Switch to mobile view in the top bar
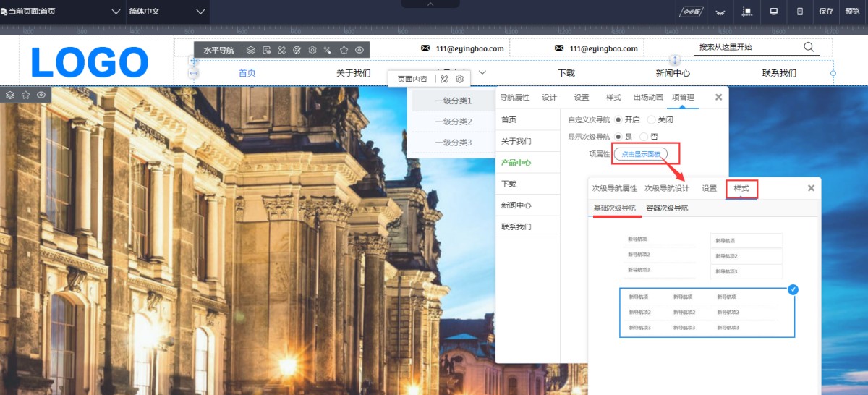868x395 pixels. point(799,12)
